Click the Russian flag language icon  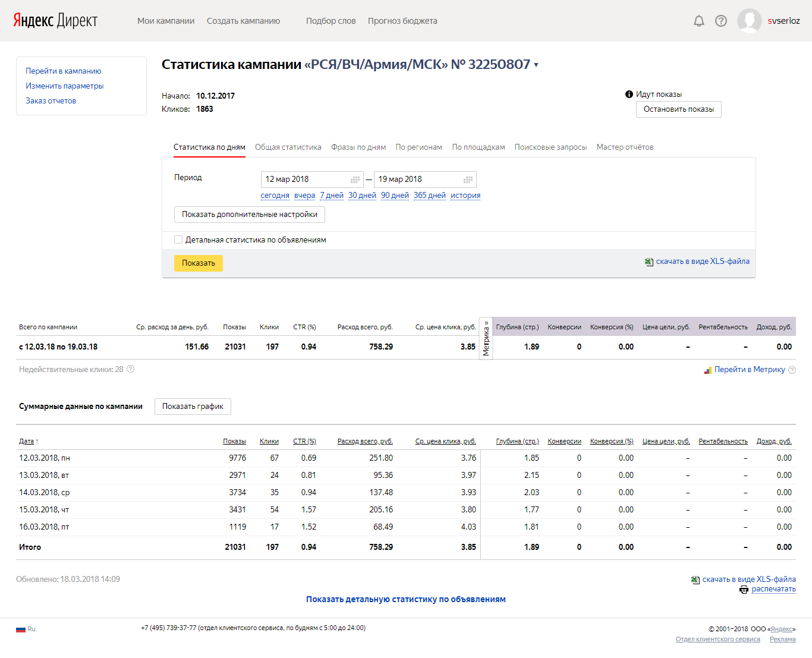(x=21, y=629)
